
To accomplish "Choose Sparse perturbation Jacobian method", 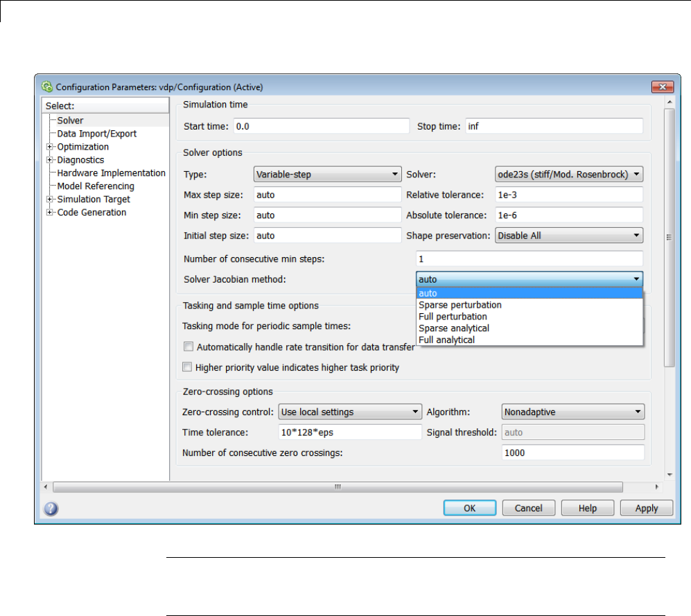I will pos(530,305).
